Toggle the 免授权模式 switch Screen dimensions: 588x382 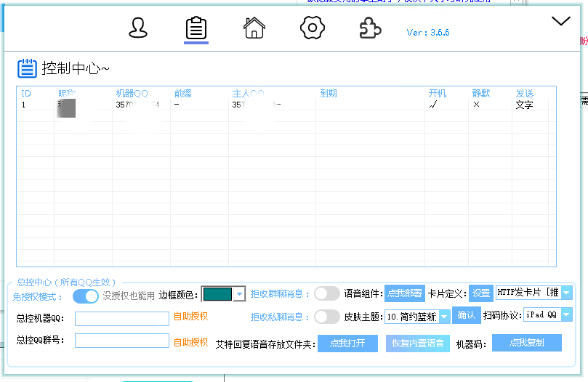click(x=86, y=296)
